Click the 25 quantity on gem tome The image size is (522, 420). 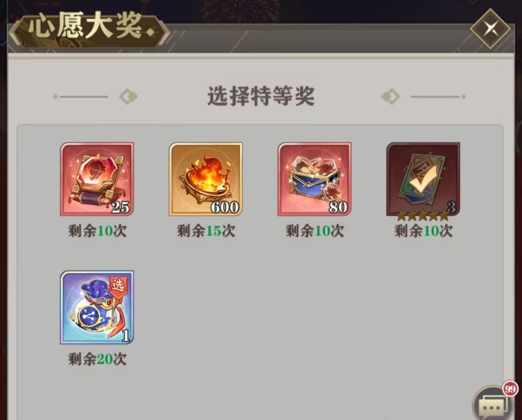120,207
